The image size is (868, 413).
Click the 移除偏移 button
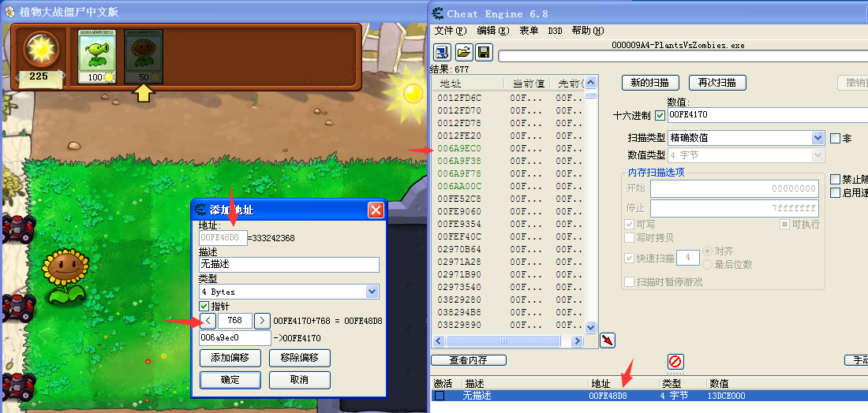point(300,358)
